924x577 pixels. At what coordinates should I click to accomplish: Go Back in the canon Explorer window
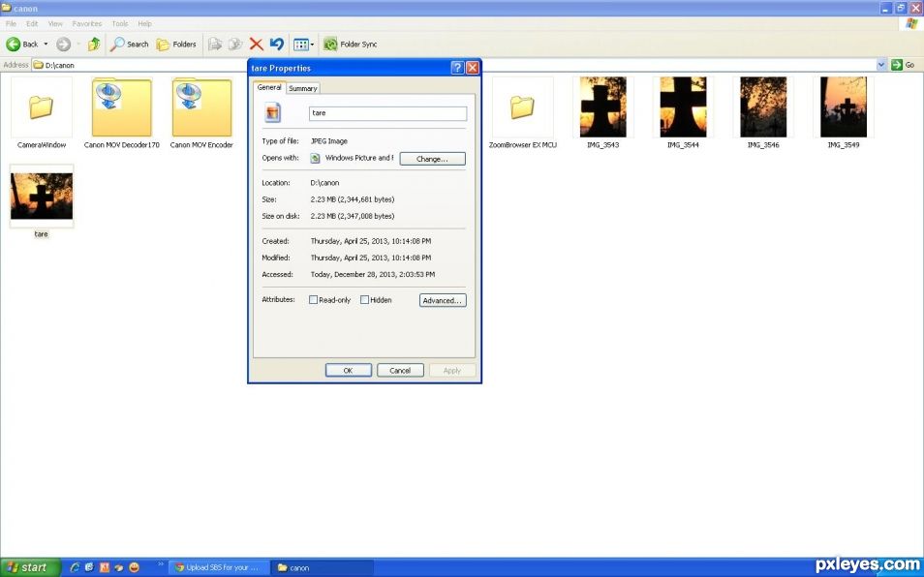click(x=21, y=45)
